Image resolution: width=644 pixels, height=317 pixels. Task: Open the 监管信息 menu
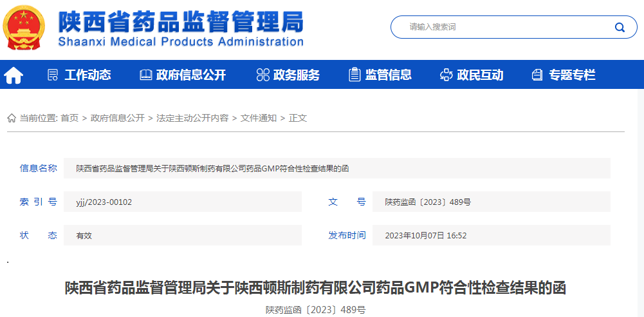tap(388, 75)
